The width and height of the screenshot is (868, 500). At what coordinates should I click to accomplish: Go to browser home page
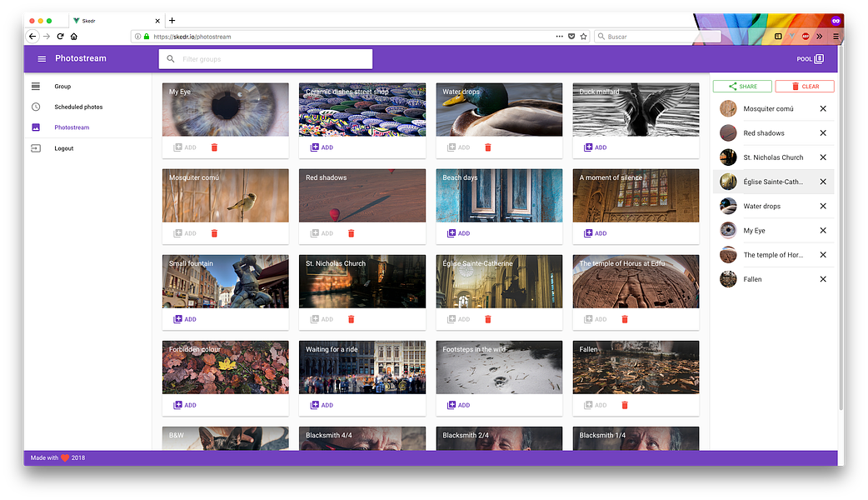point(73,37)
